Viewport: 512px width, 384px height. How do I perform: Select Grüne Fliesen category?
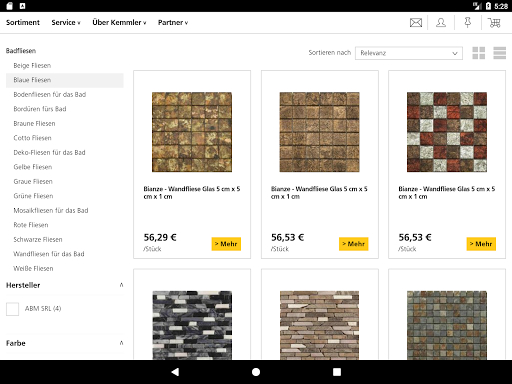click(x=33, y=196)
